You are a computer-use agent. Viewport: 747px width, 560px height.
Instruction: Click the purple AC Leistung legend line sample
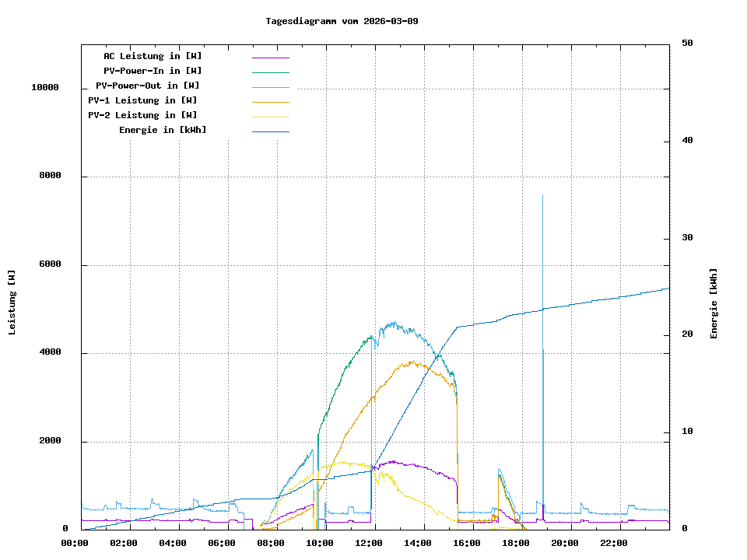click(270, 57)
